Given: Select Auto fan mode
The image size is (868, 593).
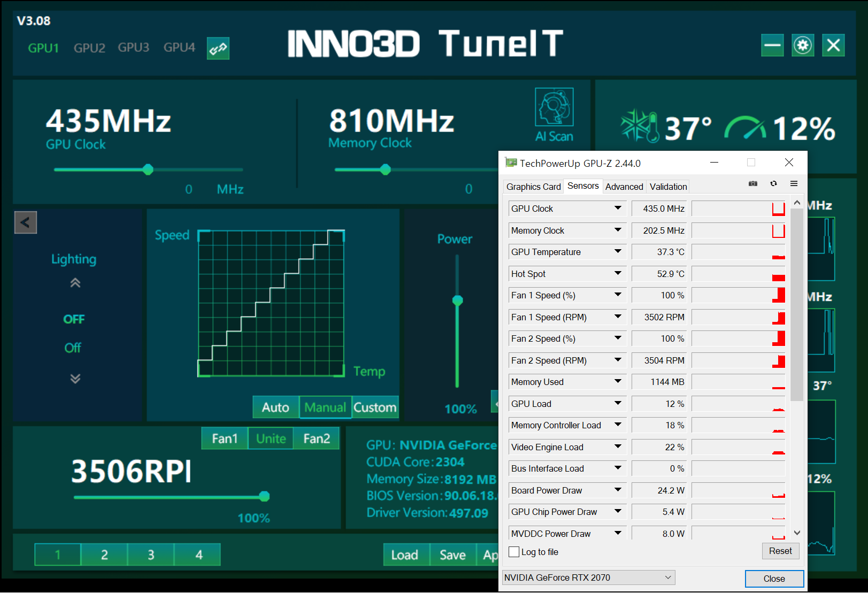Looking at the screenshot, I should 275,407.
